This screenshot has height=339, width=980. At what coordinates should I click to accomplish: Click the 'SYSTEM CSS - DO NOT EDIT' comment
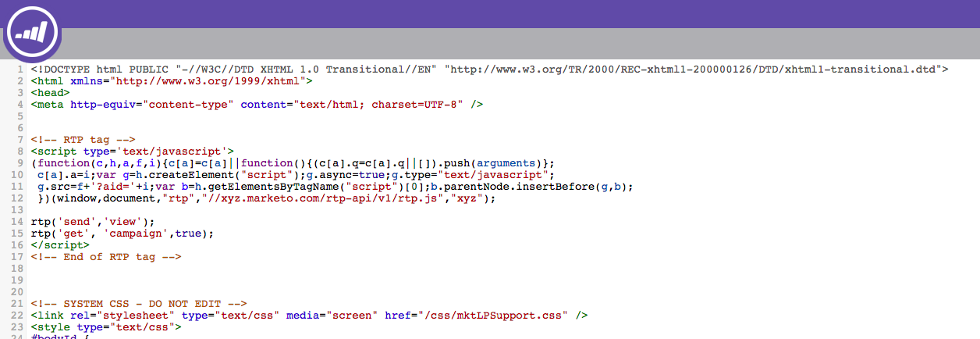pos(139,304)
